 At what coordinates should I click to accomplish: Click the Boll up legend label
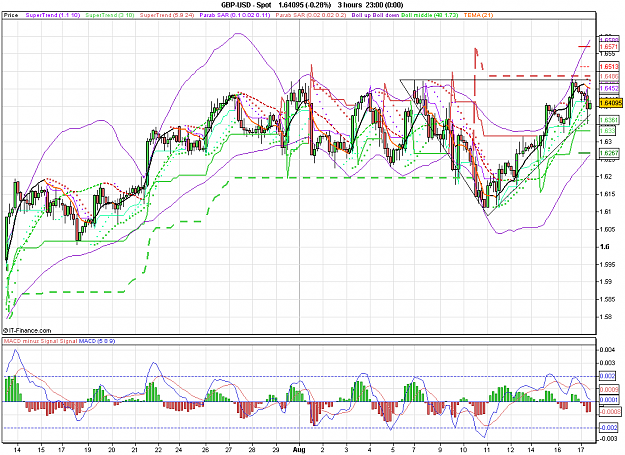pos(362,15)
